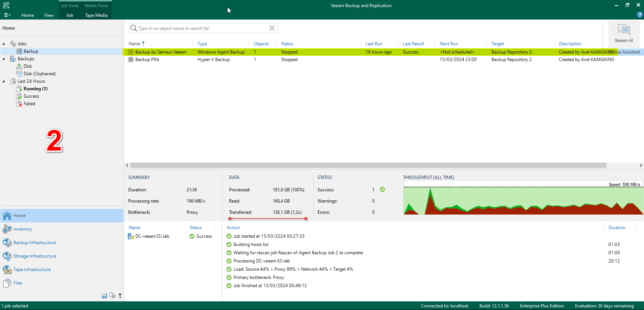Image resolution: width=644 pixels, height=310 pixels.
Task: Sort jobs by Objects column
Action: coord(261,44)
